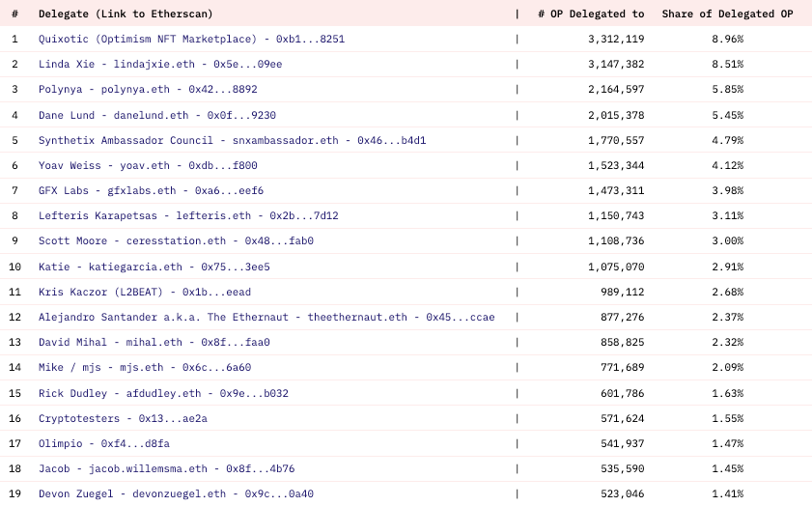This screenshot has height=506, width=812.
Task: Select the value 989,112 for Kris Kaczor
Action: [x=623, y=292]
